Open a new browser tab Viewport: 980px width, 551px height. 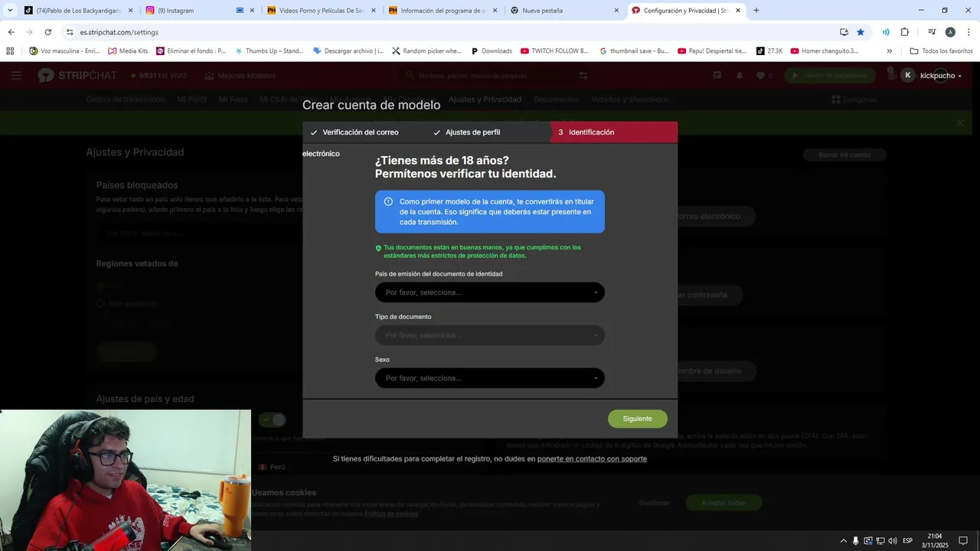pos(756,11)
